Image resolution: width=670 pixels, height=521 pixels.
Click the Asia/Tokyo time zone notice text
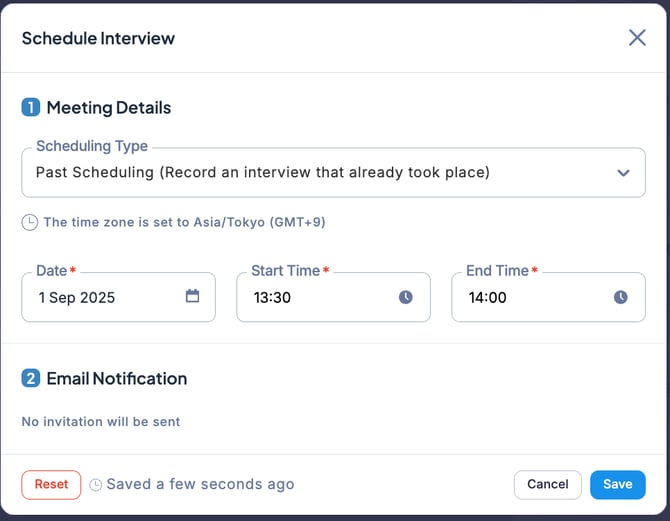pos(184,222)
